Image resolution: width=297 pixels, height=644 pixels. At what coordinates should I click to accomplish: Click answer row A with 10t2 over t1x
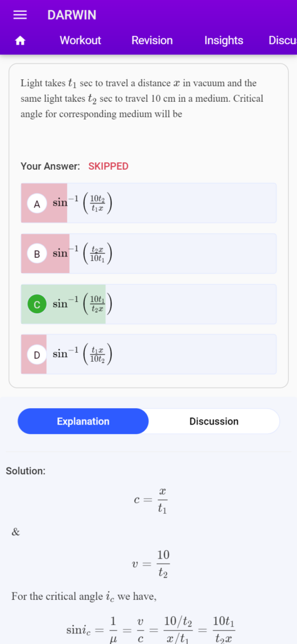[x=148, y=203]
